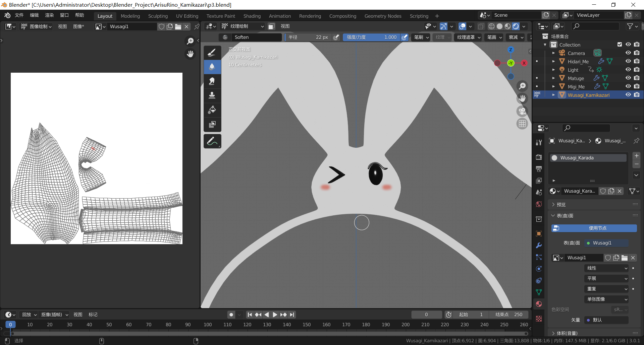This screenshot has height=345, width=644.
Task: Open the 单张图像 source dropdown
Action: tap(606, 299)
